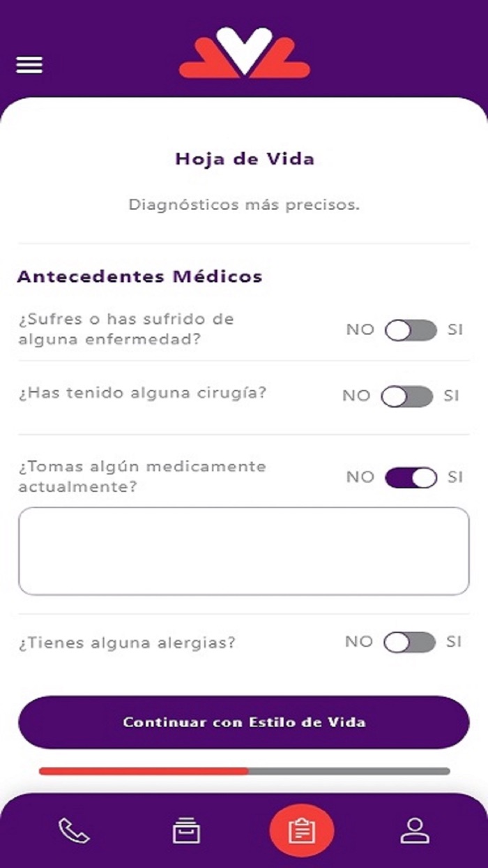Select the Hoja de Vida heading
Viewport: 488px width, 868px height.
[244, 158]
